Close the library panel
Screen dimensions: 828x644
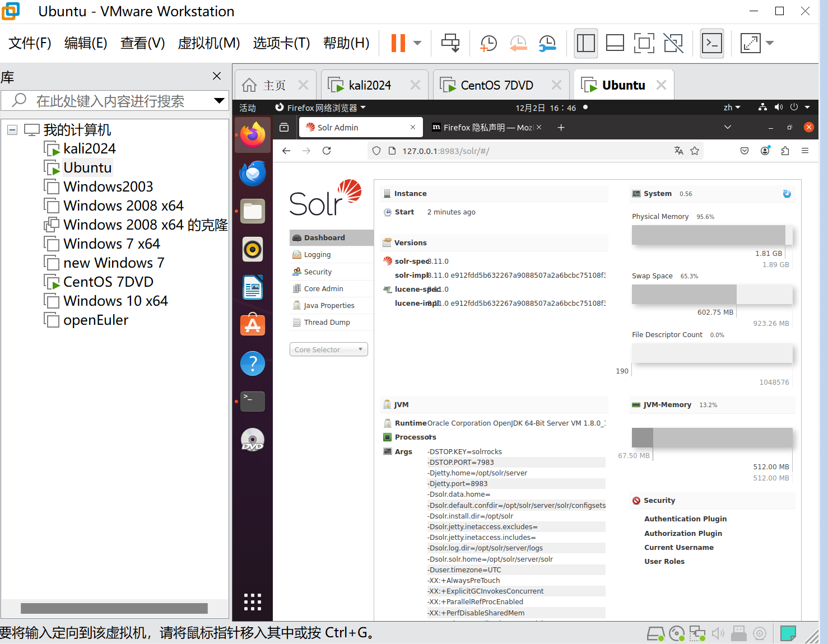(217, 76)
